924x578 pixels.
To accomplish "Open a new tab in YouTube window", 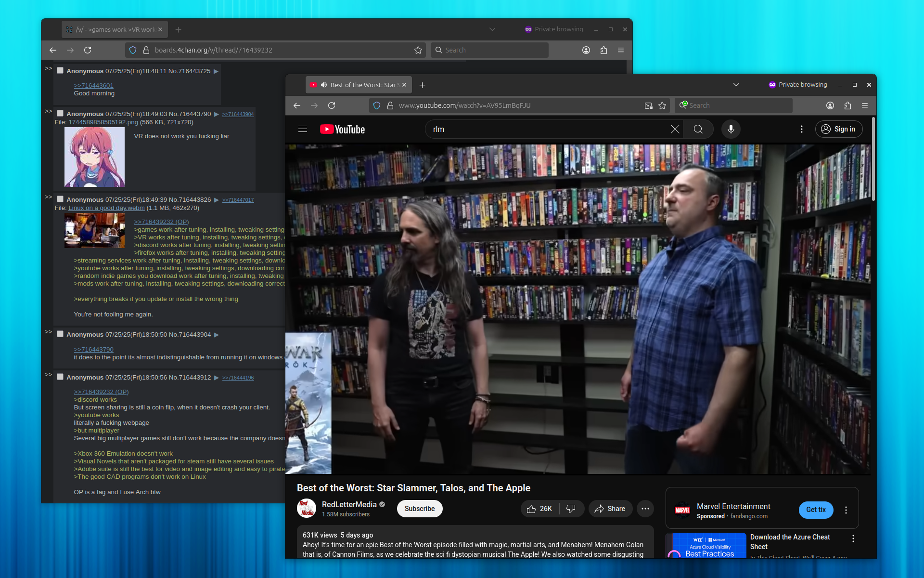I will click(x=422, y=85).
